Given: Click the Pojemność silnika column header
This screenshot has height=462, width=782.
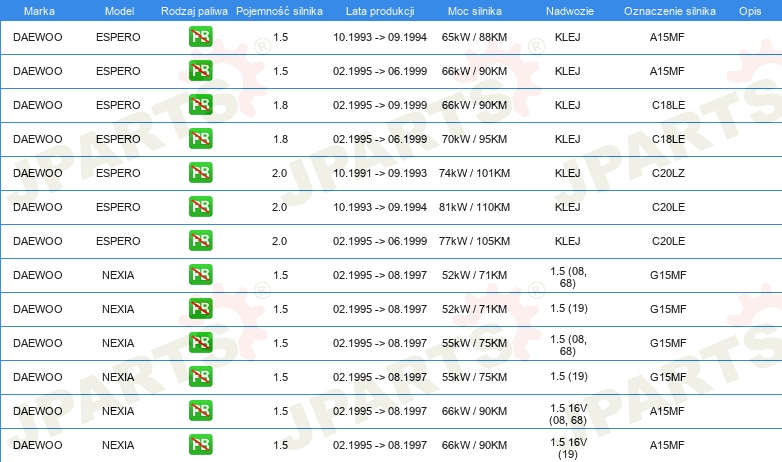Looking at the screenshot, I should [279, 11].
